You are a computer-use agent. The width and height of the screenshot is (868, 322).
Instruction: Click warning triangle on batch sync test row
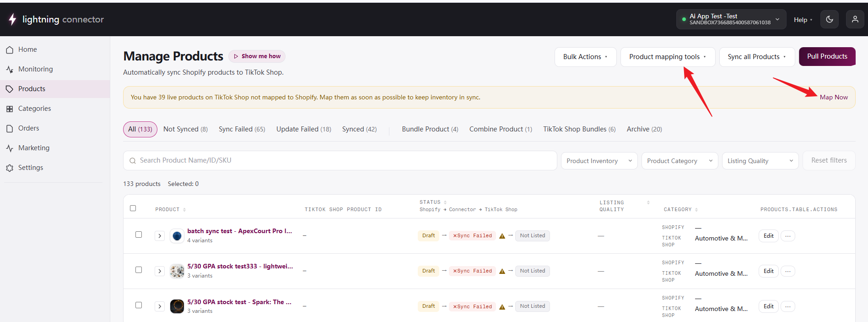click(x=502, y=236)
